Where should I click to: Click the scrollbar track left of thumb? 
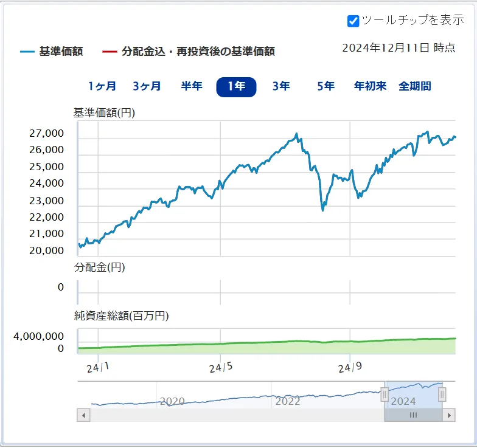(237, 415)
